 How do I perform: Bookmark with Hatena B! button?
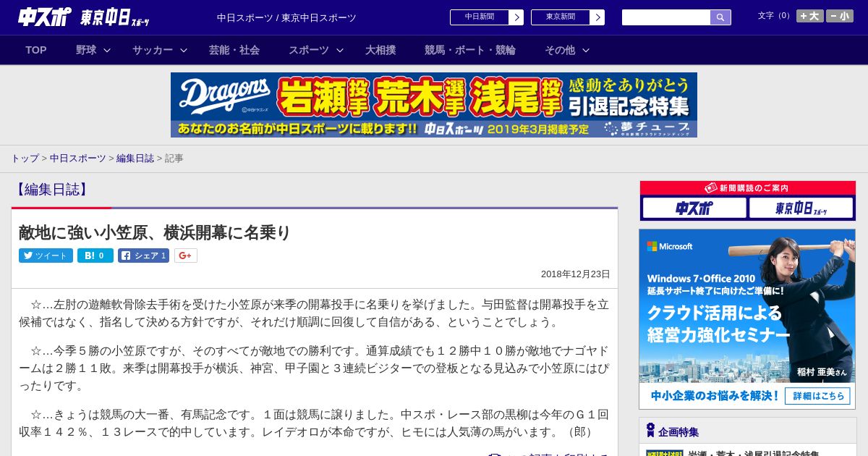(x=95, y=256)
